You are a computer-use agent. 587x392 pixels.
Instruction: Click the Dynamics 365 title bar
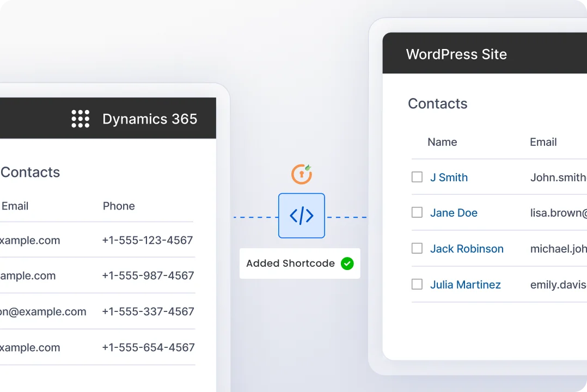[x=149, y=119]
